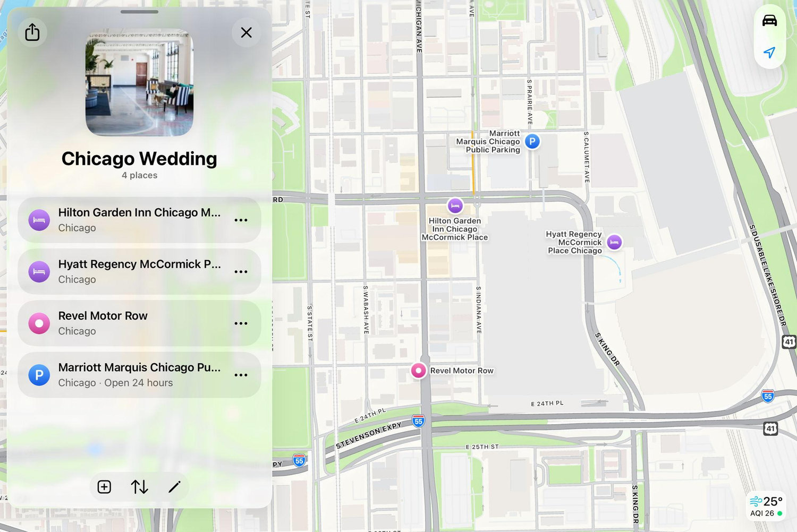Click the '4 places' subtitle

pos(139,175)
